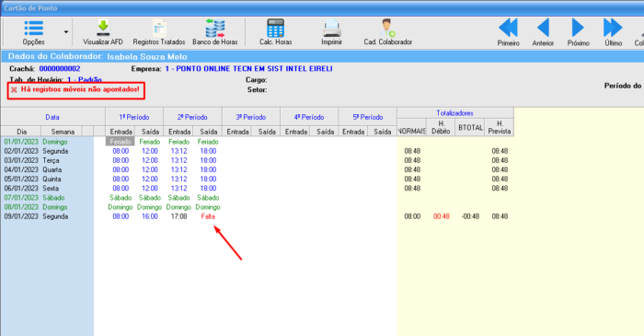Click 18:00 exit on 04/01/2023
Screen dimensions: 644x336
point(208,169)
